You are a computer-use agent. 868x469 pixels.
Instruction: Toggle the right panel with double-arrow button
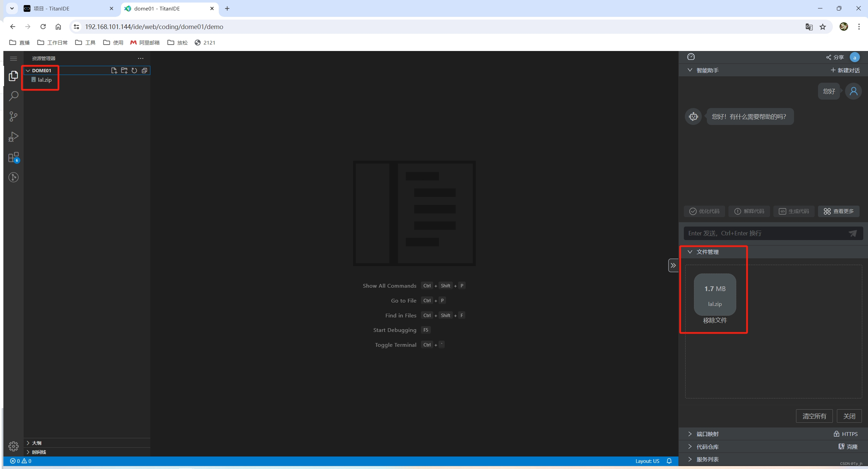pyautogui.click(x=673, y=265)
